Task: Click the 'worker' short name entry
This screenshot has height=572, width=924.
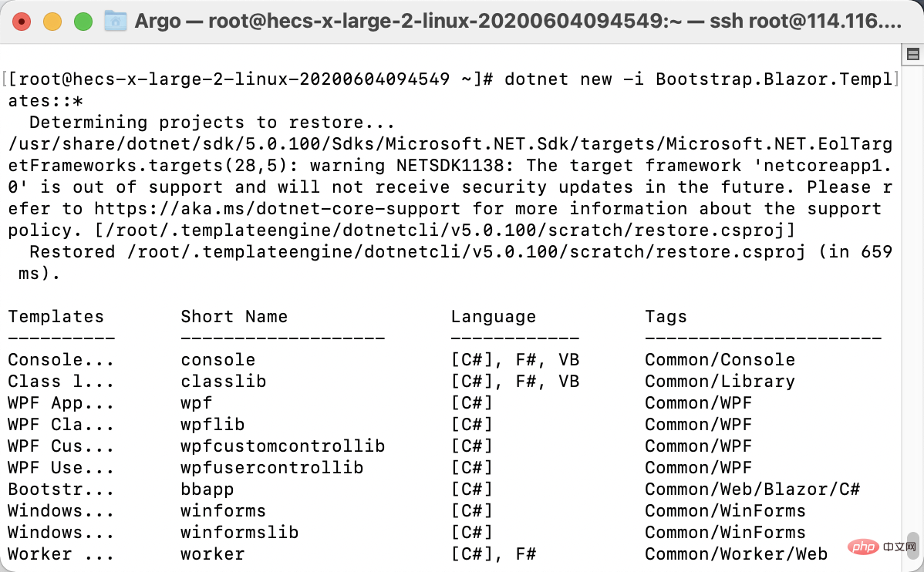Action: [213, 553]
